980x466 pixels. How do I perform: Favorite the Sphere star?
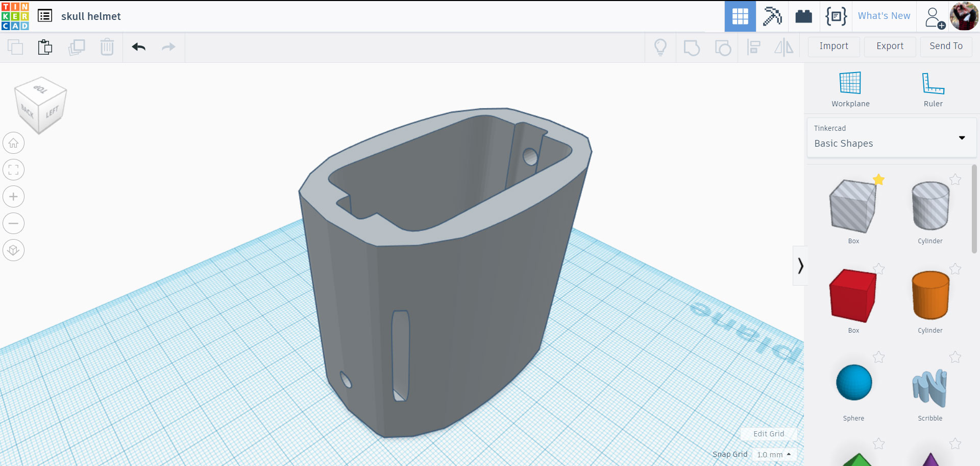click(x=878, y=357)
